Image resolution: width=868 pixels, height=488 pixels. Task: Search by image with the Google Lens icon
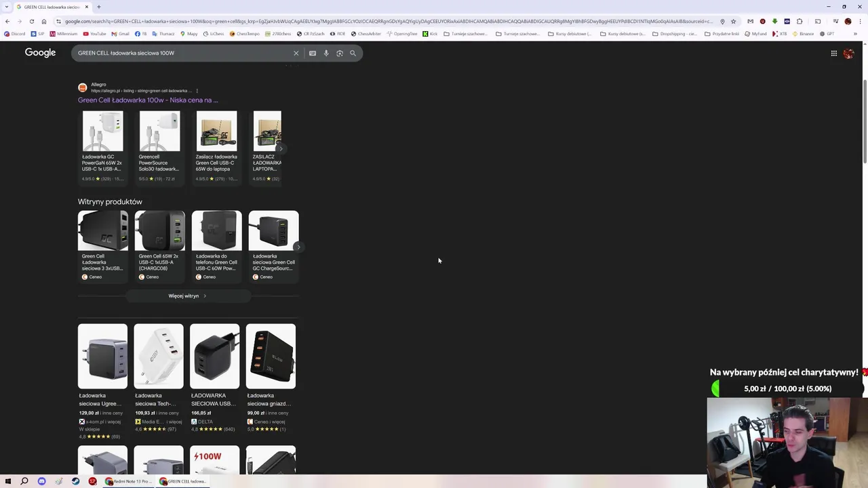point(340,53)
